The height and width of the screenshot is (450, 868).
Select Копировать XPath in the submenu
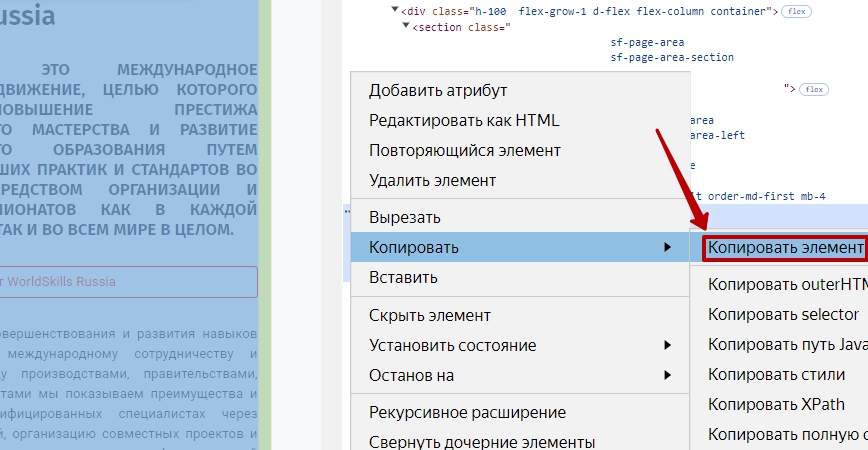pos(775,405)
